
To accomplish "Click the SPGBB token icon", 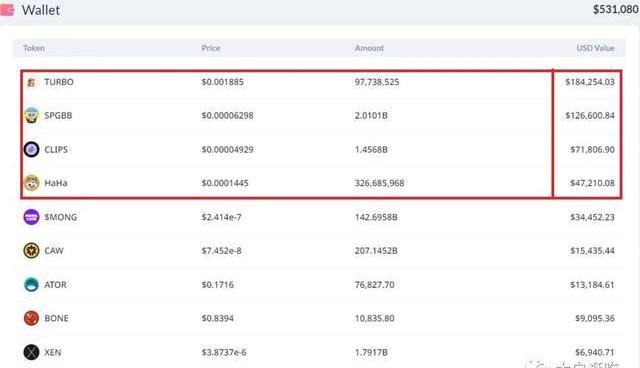I will pos(31,115).
